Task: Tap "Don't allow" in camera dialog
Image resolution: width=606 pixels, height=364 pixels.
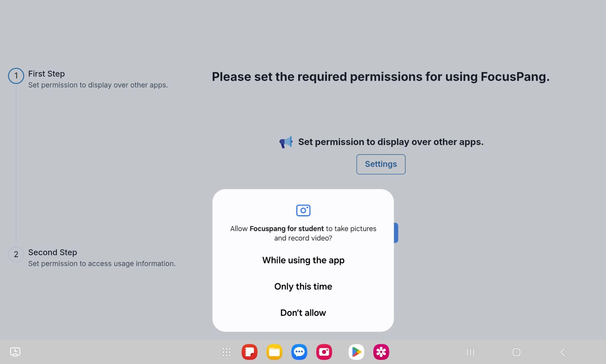Action: pyautogui.click(x=303, y=313)
